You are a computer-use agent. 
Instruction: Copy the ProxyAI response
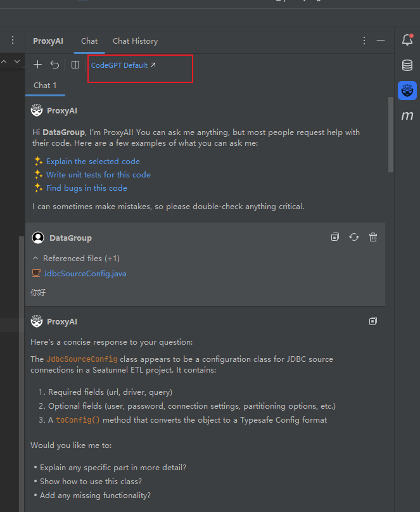[x=372, y=321]
